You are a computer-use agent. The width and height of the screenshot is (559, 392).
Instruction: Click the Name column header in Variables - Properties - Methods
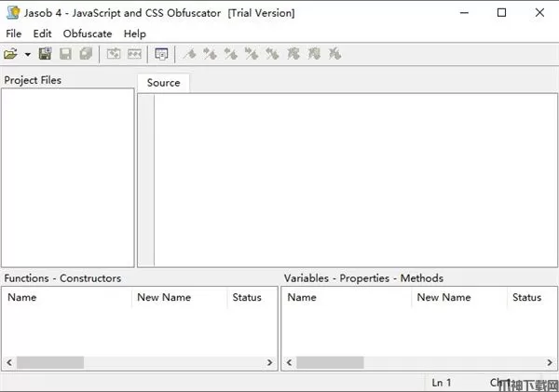[x=347, y=297]
